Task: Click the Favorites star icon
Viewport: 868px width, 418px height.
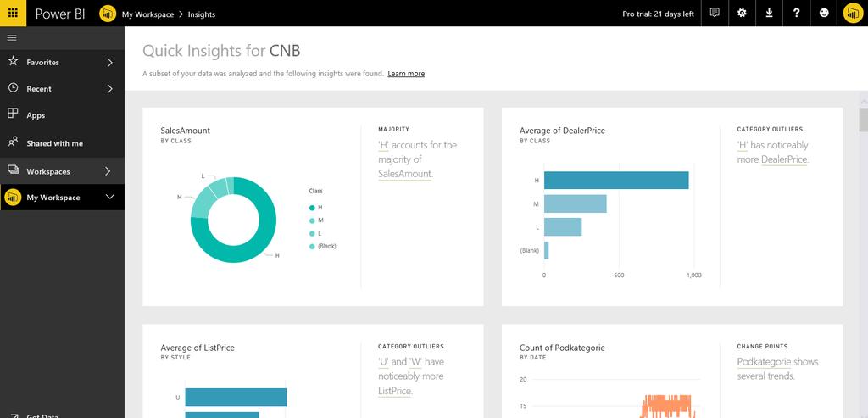Action: tap(14, 61)
